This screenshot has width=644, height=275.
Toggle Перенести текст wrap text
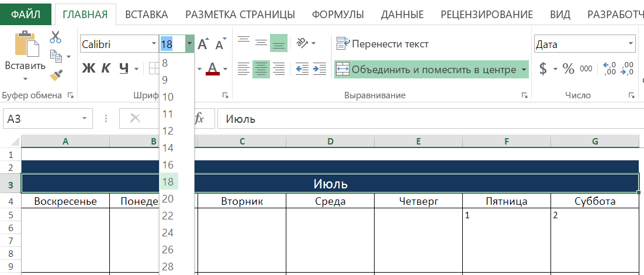coord(382,43)
